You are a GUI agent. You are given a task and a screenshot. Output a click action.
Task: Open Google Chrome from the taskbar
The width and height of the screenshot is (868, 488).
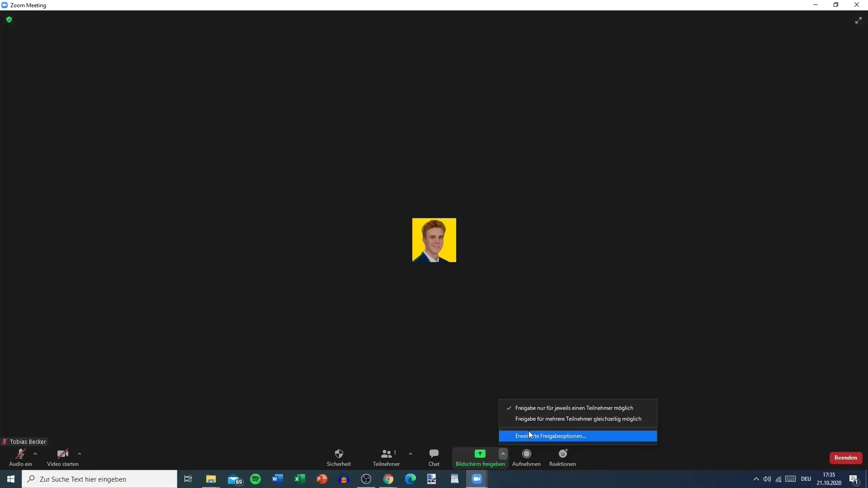click(388, 479)
